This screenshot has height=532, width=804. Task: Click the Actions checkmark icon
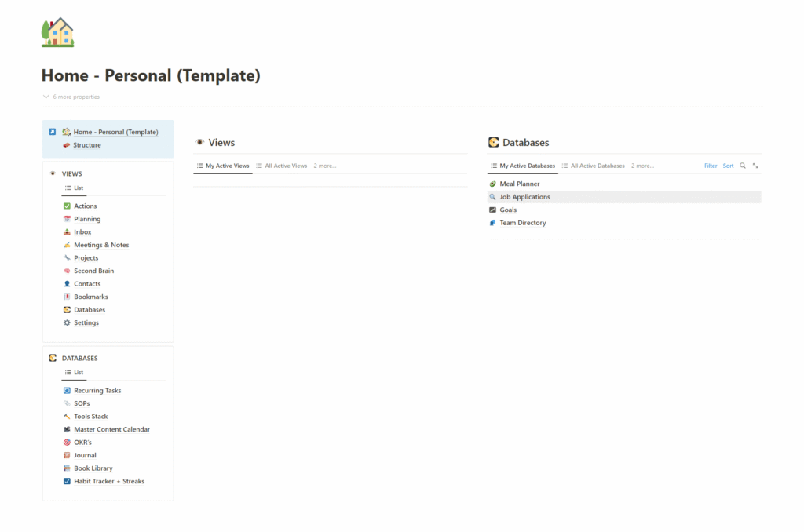67,206
